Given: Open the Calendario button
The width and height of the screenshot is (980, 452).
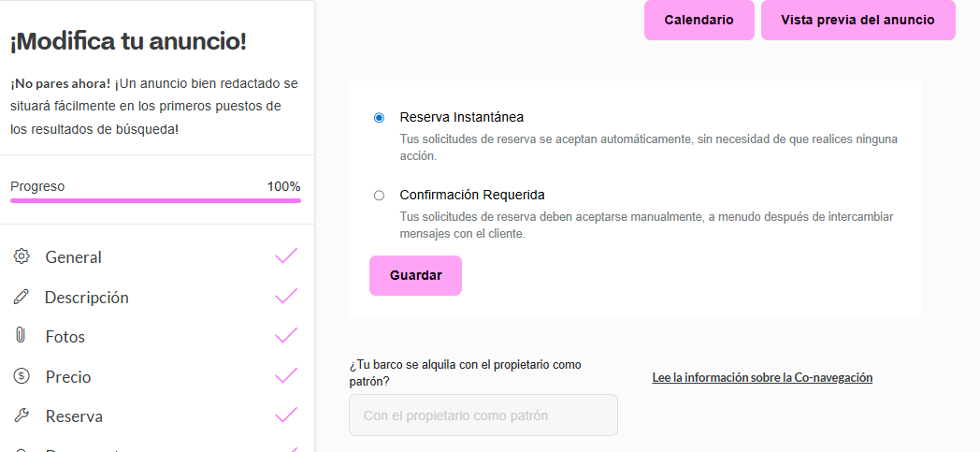Looking at the screenshot, I should click(x=699, y=20).
